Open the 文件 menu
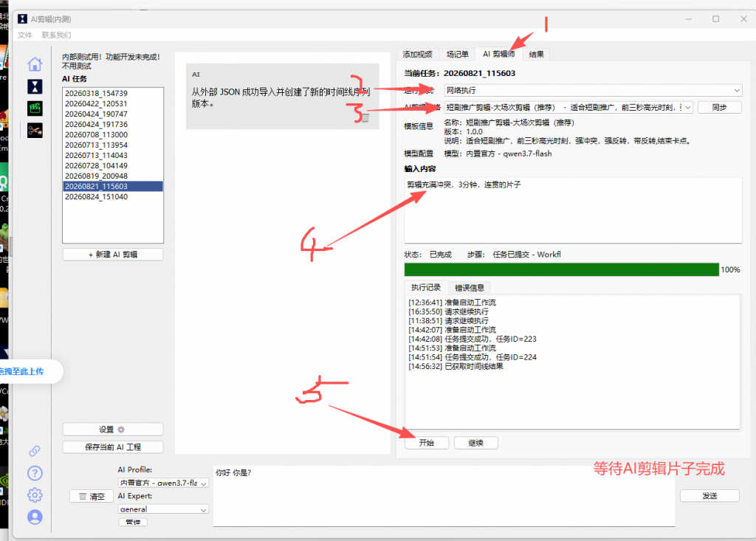Image resolution: width=756 pixels, height=541 pixels. coord(24,35)
